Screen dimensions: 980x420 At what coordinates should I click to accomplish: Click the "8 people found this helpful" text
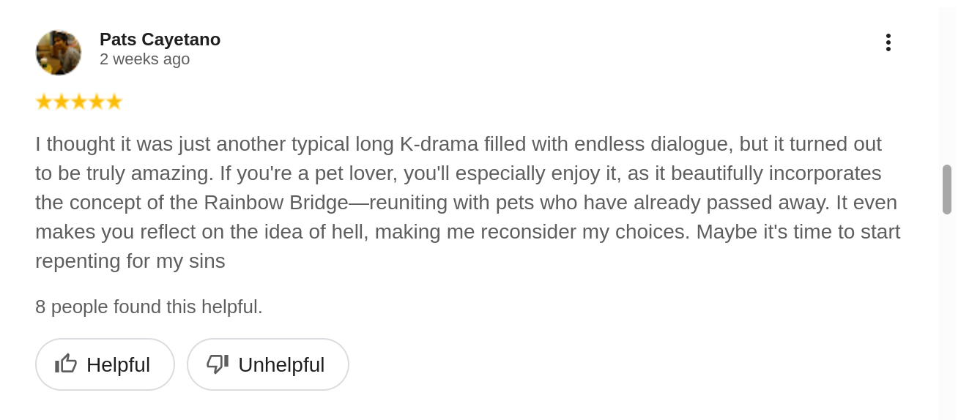(x=149, y=307)
